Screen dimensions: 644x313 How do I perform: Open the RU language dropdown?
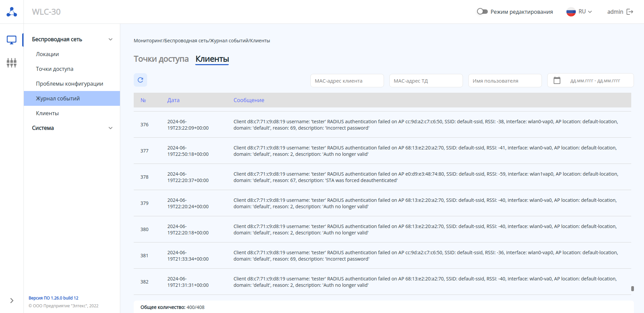pos(585,12)
